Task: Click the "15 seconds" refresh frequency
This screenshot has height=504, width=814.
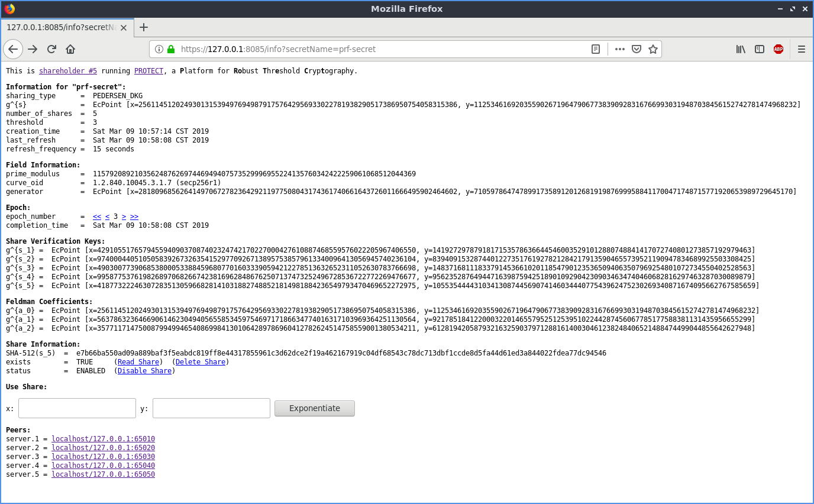Action: (x=114, y=149)
